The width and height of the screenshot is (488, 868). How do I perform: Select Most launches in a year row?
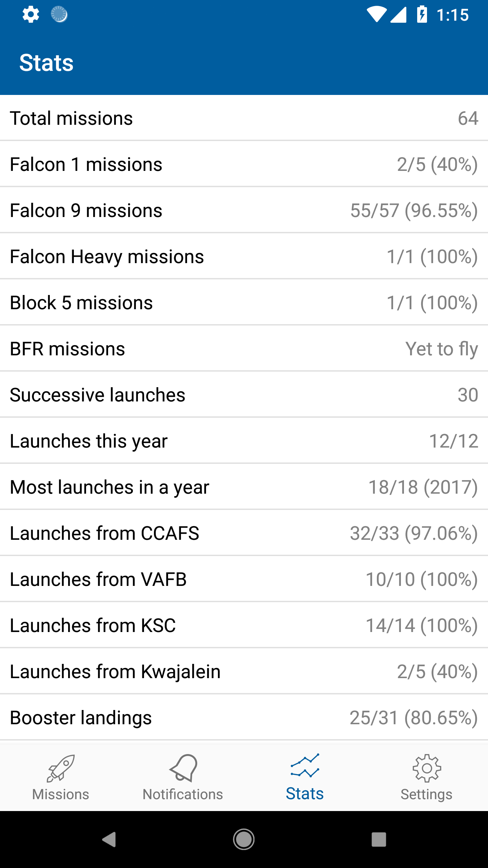pos(244,487)
